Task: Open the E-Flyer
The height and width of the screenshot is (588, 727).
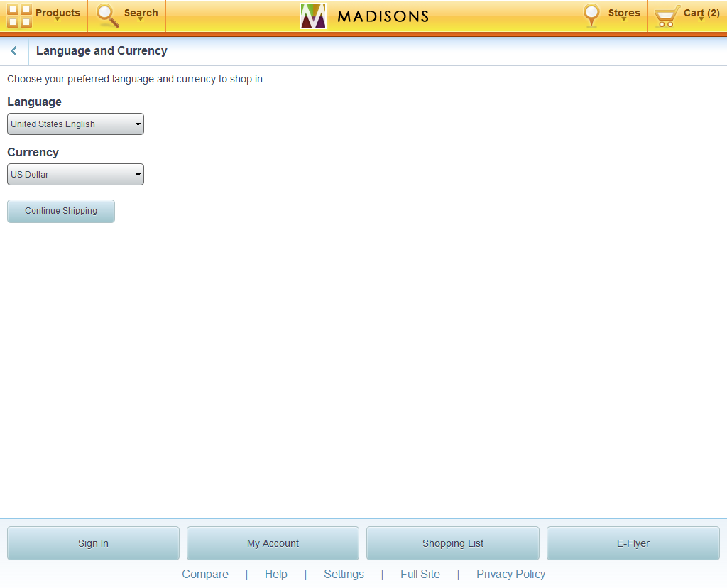Action: (632, 543)
